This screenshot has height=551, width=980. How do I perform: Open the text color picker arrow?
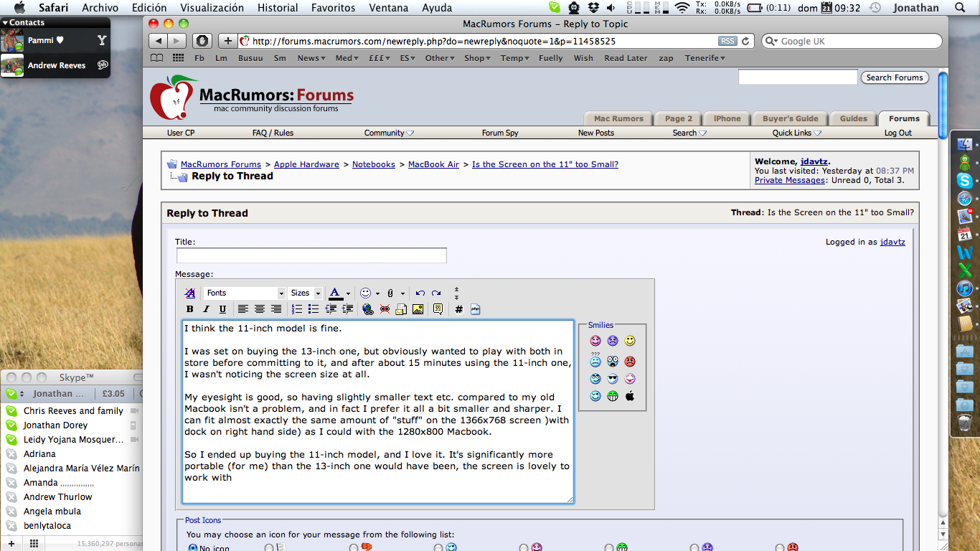pos(348,293)
